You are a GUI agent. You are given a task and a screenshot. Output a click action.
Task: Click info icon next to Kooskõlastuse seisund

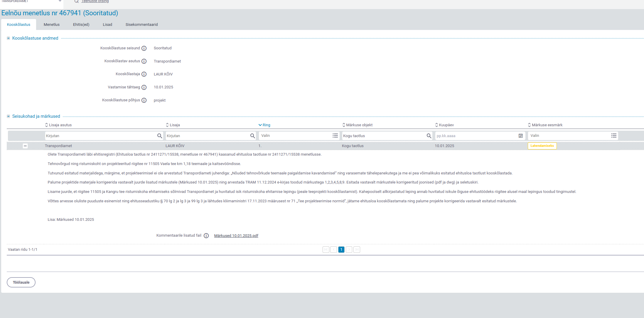144,48
